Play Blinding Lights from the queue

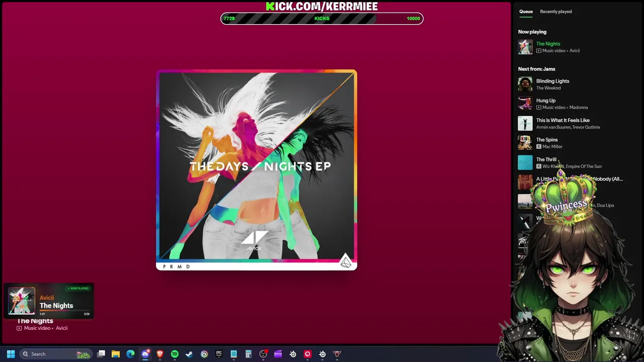[552, 81]
